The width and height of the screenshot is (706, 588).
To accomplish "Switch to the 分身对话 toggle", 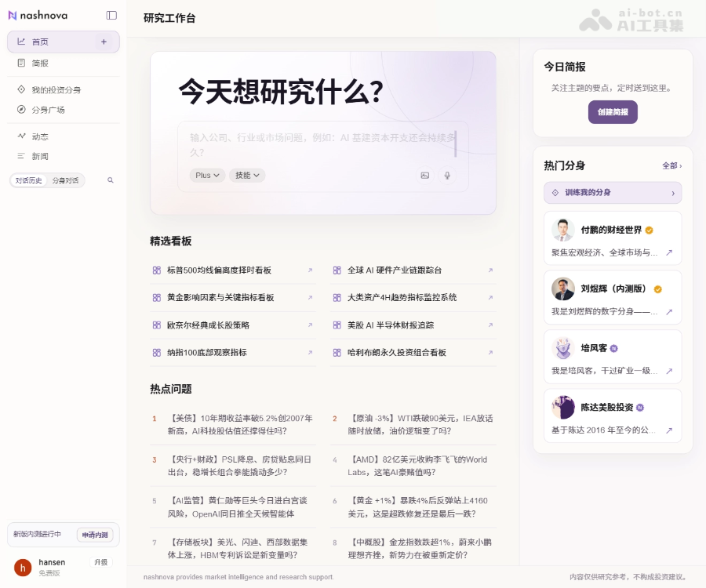I will click(65, 180).
